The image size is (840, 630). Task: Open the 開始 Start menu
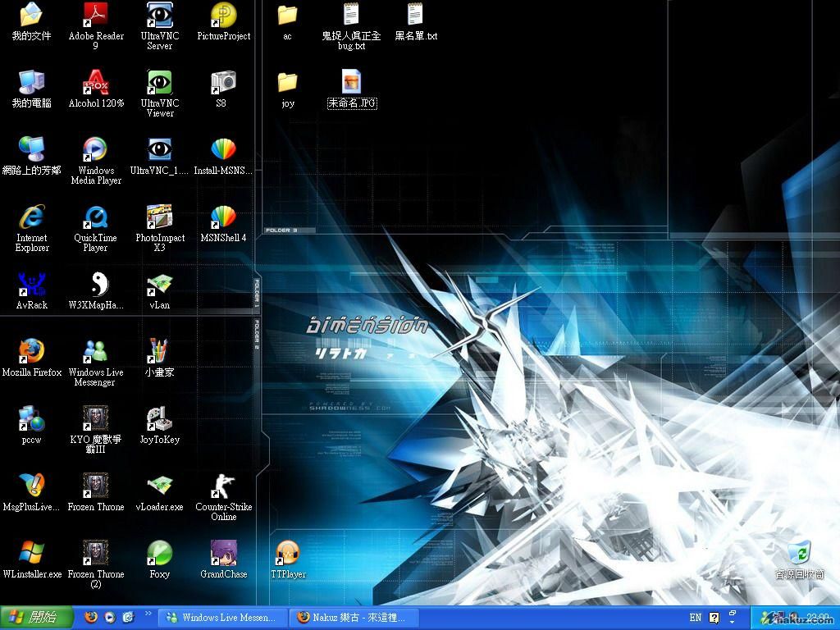pyautogui.click(x=35, y=618)
